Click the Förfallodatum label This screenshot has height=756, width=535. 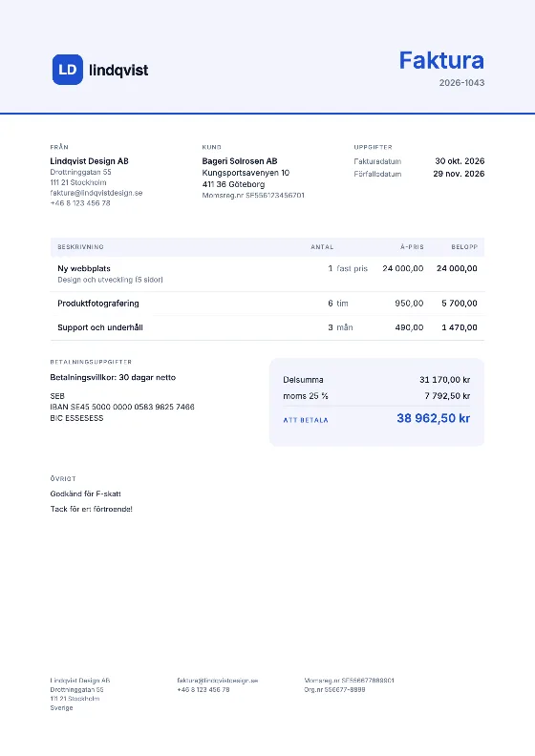(377, 174)
